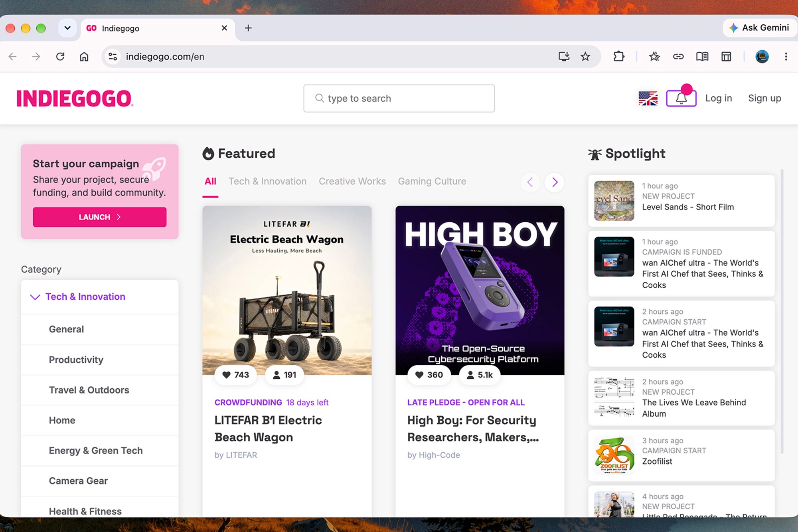Click the Level Sands thumbnail image

pyautogui.click(x=614, y=201)
